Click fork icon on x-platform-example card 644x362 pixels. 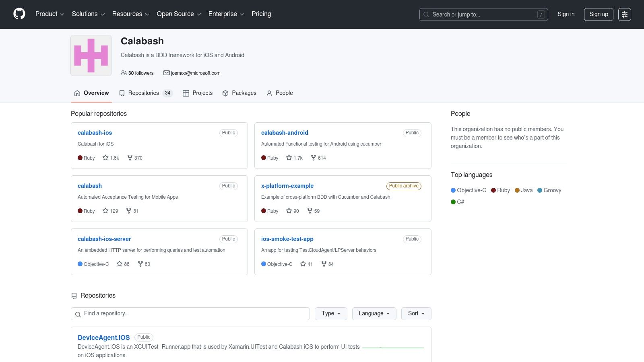coord(310,211)
